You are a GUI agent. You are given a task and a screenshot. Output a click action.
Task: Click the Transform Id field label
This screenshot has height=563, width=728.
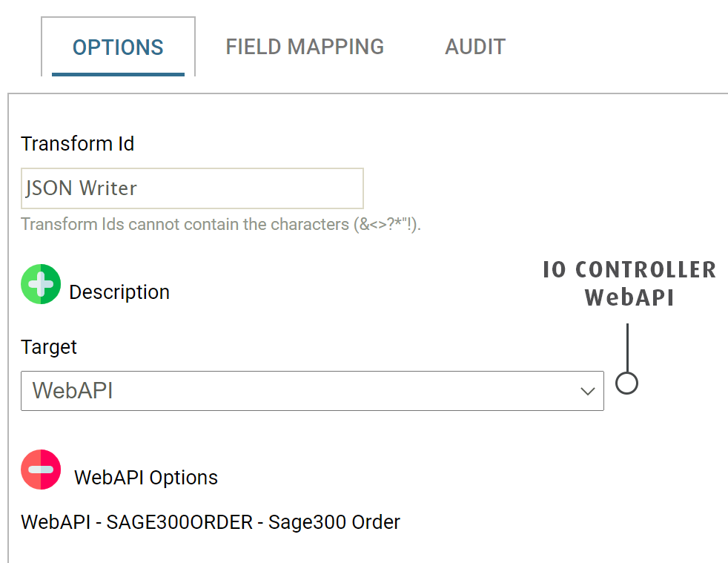click(x=78, y=143)
